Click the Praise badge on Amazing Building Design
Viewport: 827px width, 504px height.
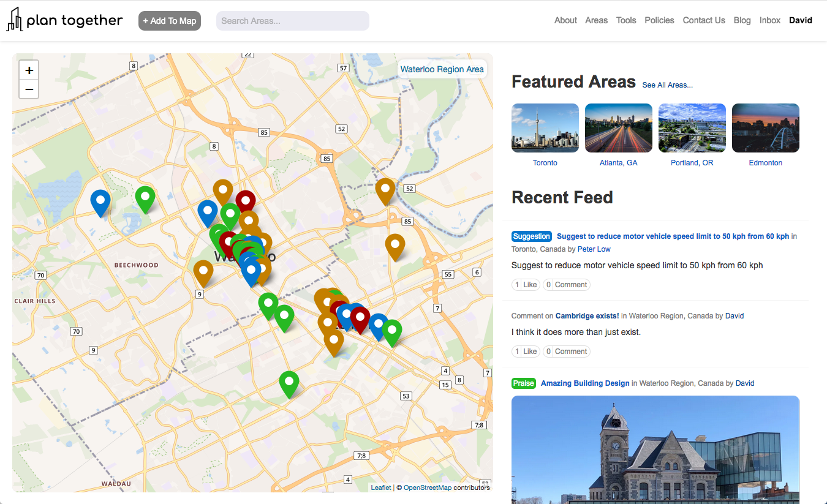tap(523, 383)
